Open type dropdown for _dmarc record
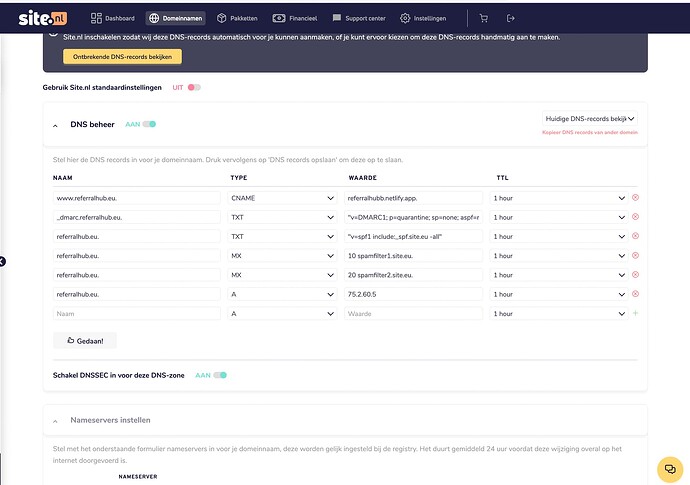This screenshot has height=485, width=690. click(x=283, y=217)
